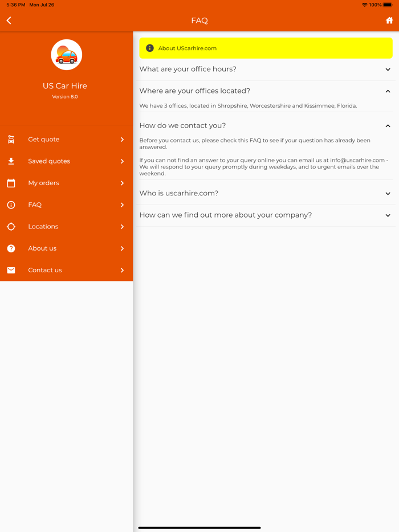Click the Wi-Fi status icon
This screenshot has height=532, width=399.
pos(365,5)
